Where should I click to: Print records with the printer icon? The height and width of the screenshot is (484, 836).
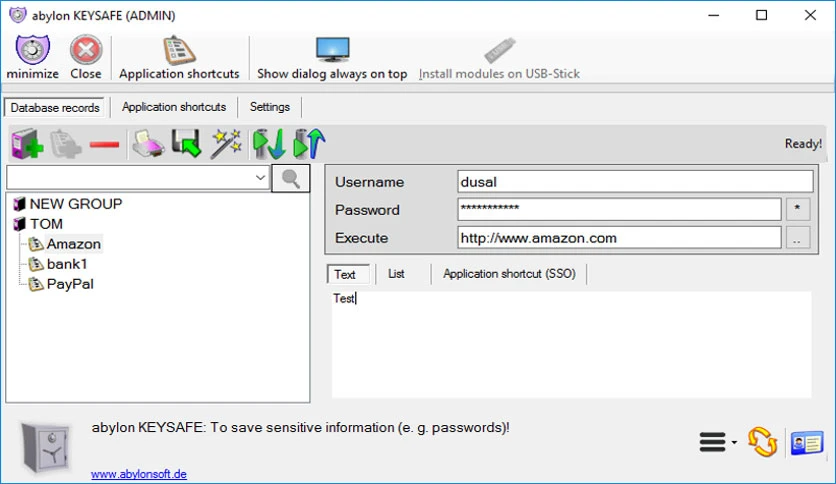coord(148,144)
